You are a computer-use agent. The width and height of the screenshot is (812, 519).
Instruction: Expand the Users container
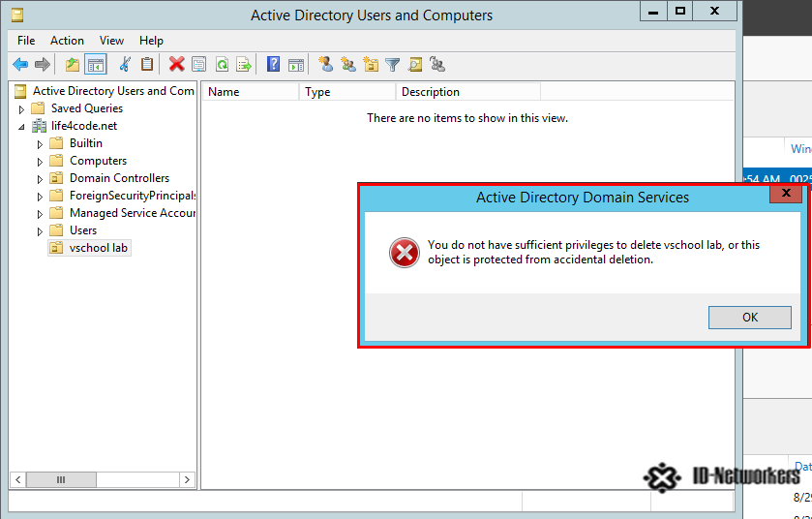pos(40,231)
